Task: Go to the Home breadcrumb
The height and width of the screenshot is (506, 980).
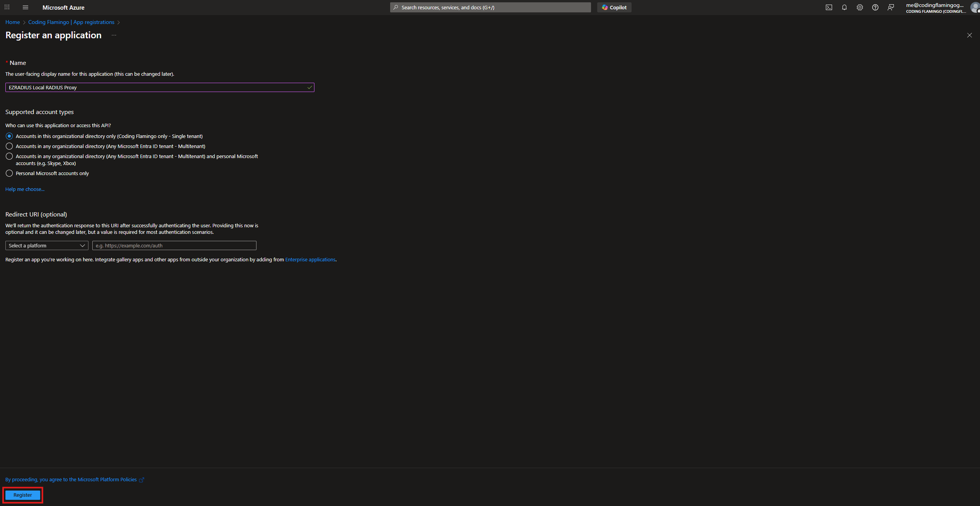Action: tap(12, 22)
